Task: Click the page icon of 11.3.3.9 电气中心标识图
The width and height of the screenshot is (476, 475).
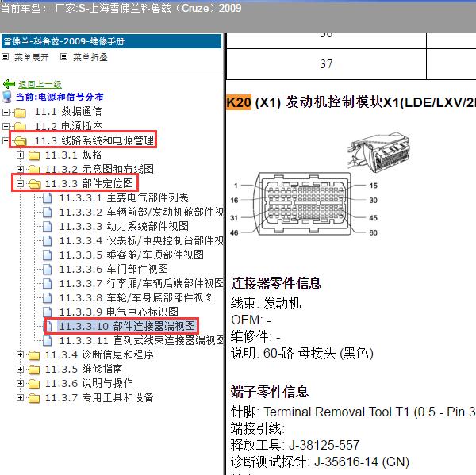Action: coord(48,312)
